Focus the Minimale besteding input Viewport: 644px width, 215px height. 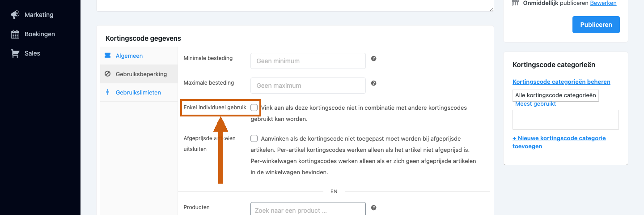[x=308, y=61]
